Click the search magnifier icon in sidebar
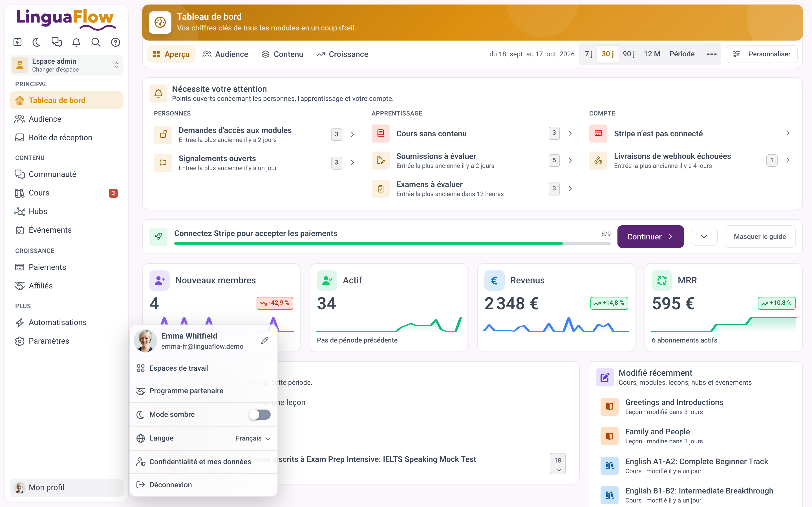 [x=96, y=42]
